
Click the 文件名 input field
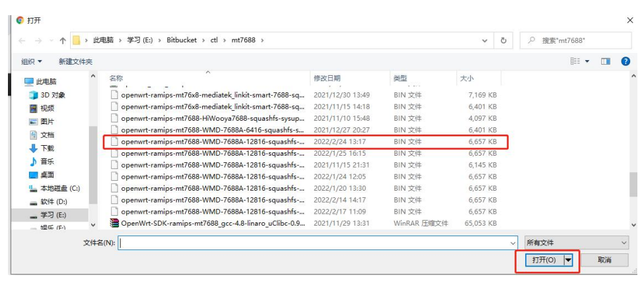click(314, 243)
